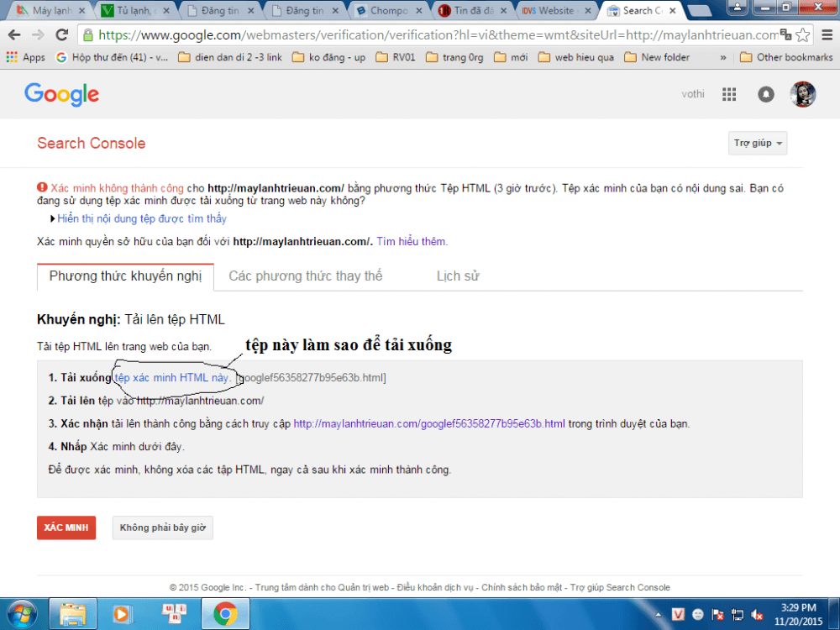
Task: Open the 'Lịch sử' tab
Action: point(458,276)
